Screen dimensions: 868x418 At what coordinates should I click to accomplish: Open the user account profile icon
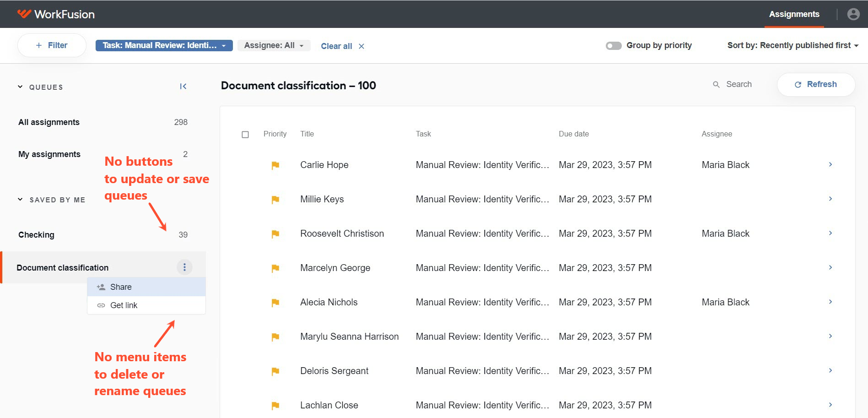(853, 14)
